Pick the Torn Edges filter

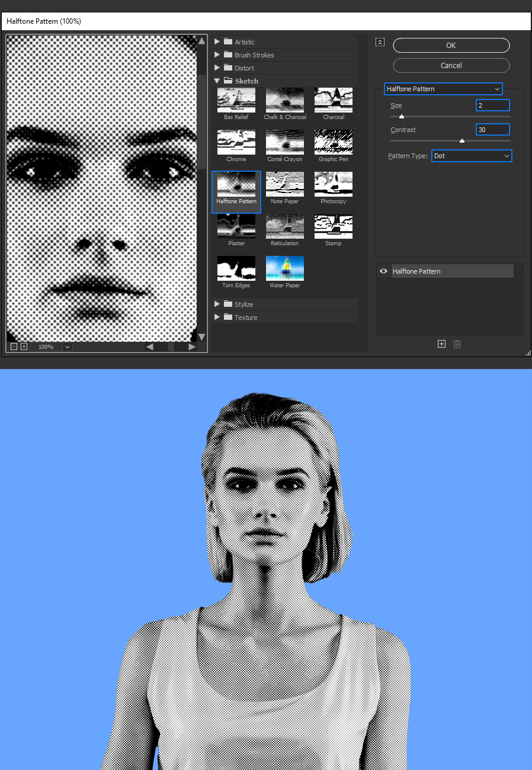pyautogui.click(x=236, y=268)
